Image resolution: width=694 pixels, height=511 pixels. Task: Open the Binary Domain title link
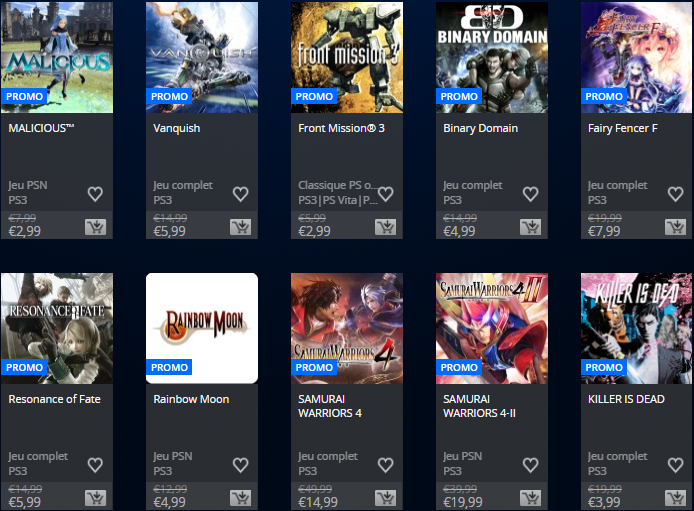click(480, 128)
